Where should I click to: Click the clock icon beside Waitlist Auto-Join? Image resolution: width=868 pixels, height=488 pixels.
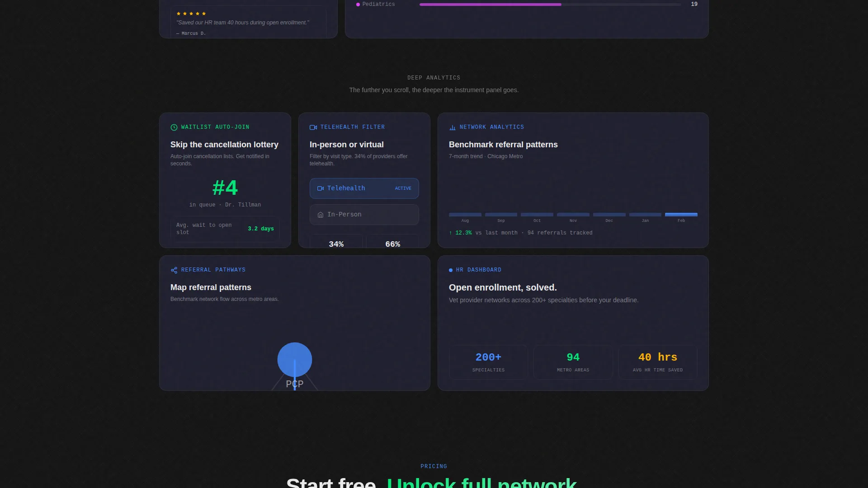[x=174, y=127]
